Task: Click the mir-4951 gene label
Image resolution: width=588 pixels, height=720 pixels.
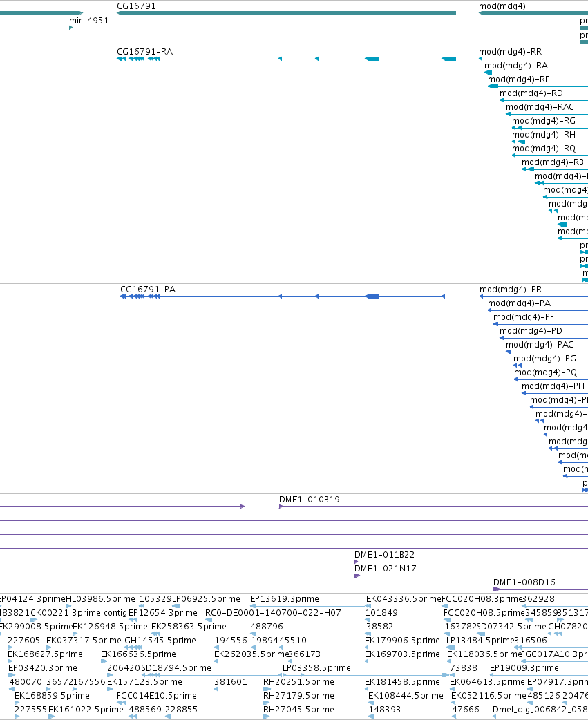Action: 89,20
